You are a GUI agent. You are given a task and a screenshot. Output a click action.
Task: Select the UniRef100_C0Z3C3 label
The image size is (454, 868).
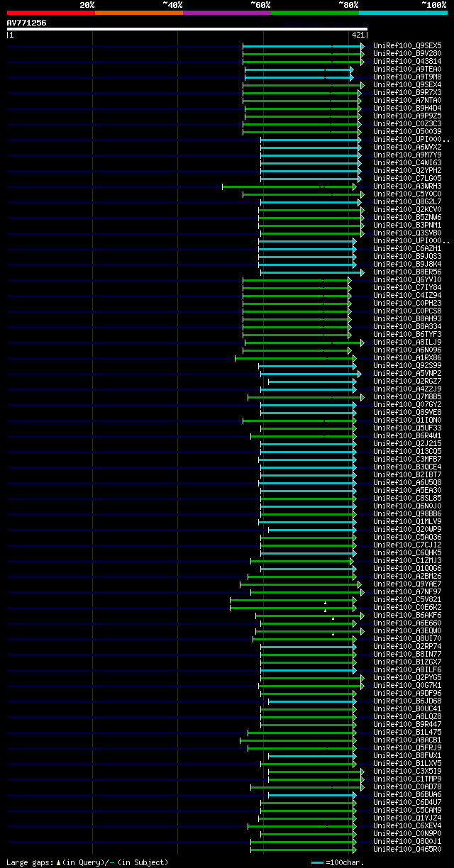[407, 123]
